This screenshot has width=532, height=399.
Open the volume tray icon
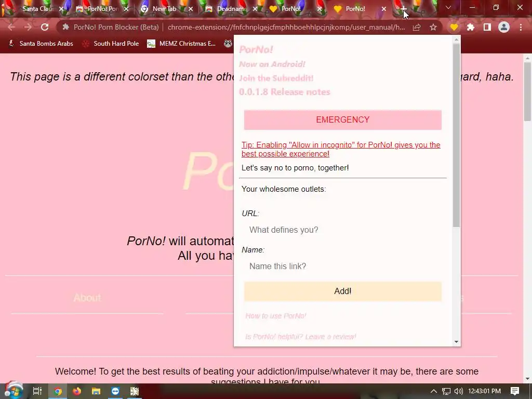pyautogui.click(x=458, y=391)
